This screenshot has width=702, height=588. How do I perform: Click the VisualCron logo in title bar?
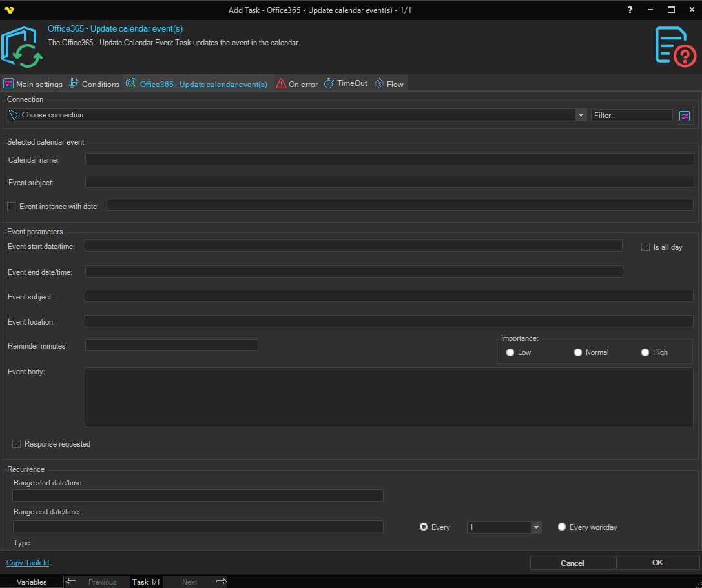(9, 10)
